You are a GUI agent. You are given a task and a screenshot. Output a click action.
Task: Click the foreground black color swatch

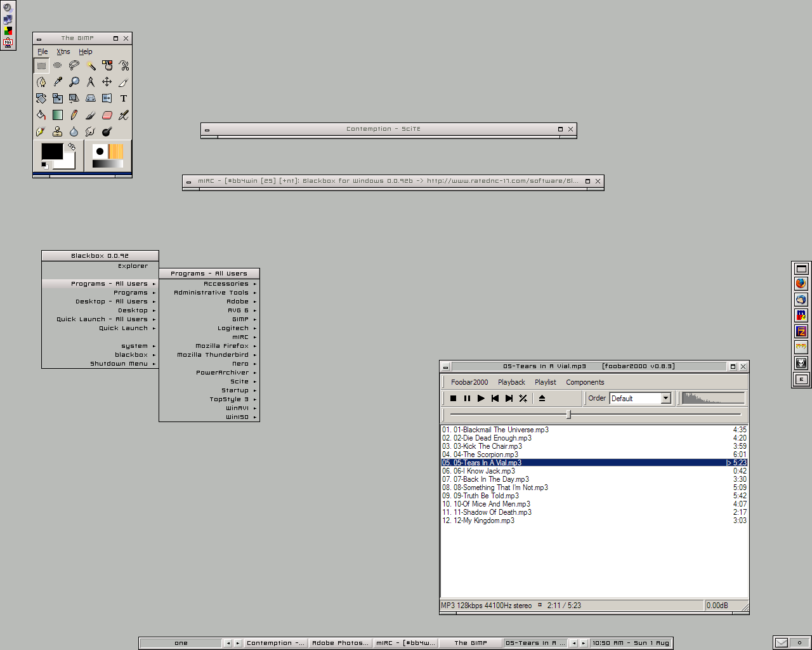click(51, 151)
